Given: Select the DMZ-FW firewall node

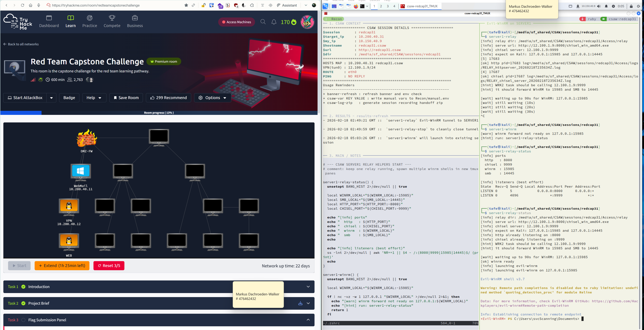Looking at the screenshot, I should point(87,138).
